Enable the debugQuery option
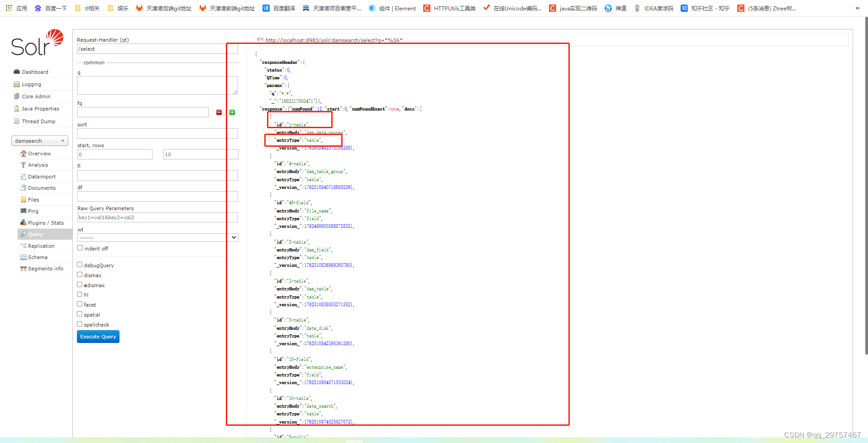The image size is (868, 443). [80, 265]
